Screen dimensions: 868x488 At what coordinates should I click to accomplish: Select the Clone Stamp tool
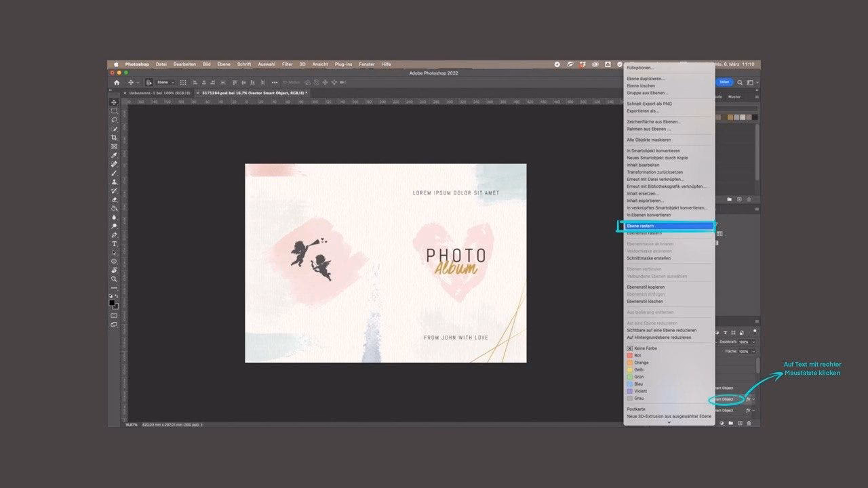click(x=114, y=182)
